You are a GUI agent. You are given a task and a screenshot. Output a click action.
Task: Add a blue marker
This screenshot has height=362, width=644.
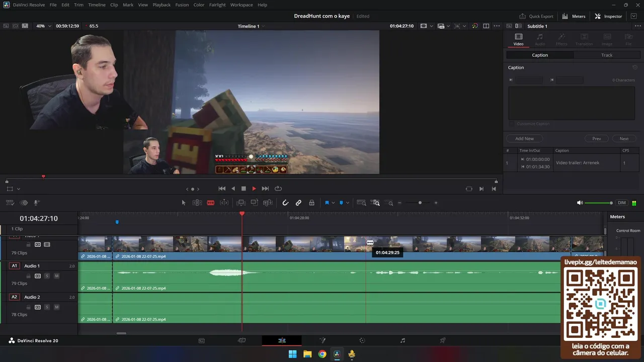coord(341,203)
